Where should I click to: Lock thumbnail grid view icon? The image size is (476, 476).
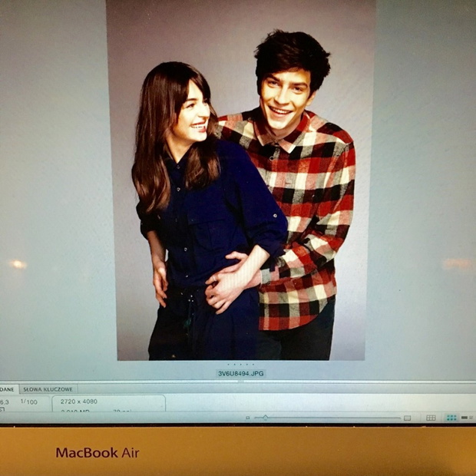(431, 418)
